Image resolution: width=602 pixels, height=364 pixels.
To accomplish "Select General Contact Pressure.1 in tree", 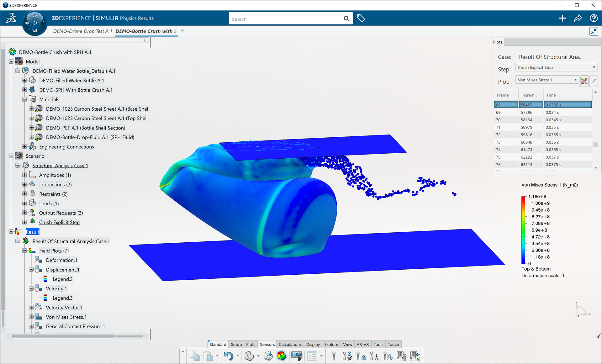I will pos(75,326).
